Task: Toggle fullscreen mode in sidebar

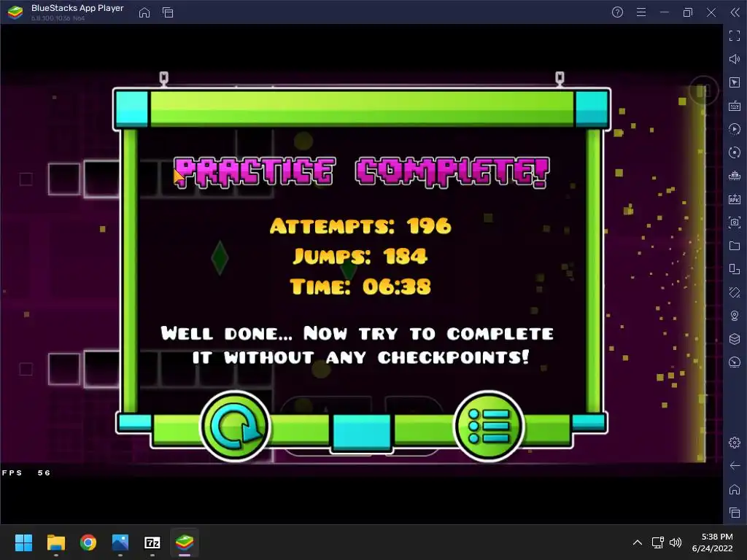Action: point(735,36)
